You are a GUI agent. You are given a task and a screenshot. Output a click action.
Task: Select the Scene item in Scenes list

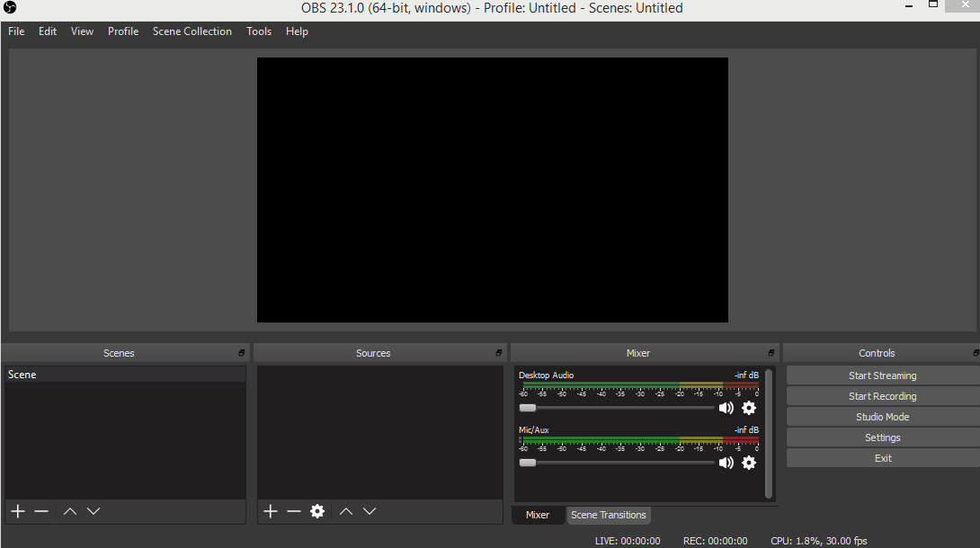[x=125, y=375]
